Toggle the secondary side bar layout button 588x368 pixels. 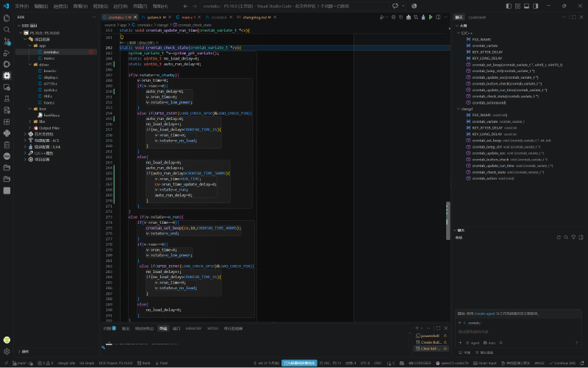[x=536, y=6]
